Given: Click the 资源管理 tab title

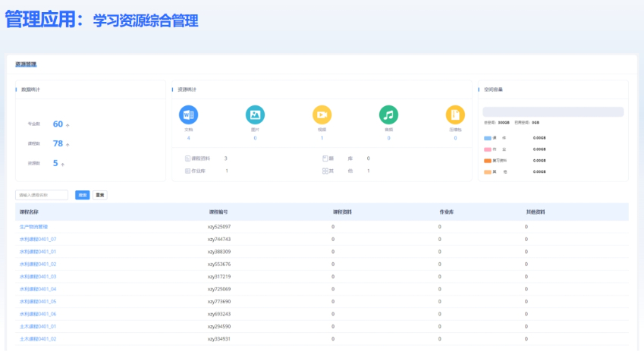Looking at the screenshot, I should click(26, 64).
